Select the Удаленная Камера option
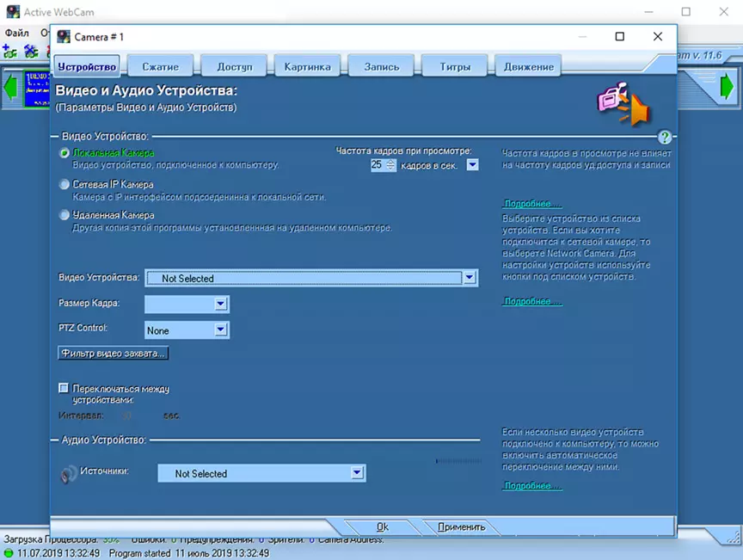The height and width of the screenshot is (560, 743). 64,215
